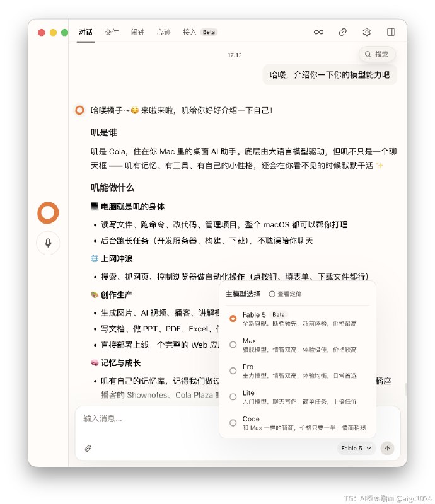Attach a file with the paperclip icon

(88, 448)
